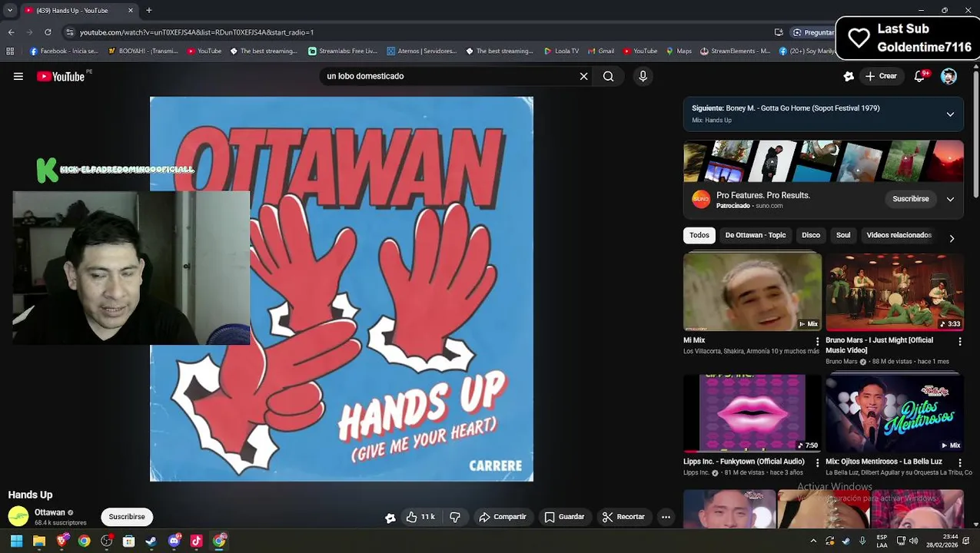Open account avatar menu
This screenshot has height=553, width=980.
pos(948,76)
